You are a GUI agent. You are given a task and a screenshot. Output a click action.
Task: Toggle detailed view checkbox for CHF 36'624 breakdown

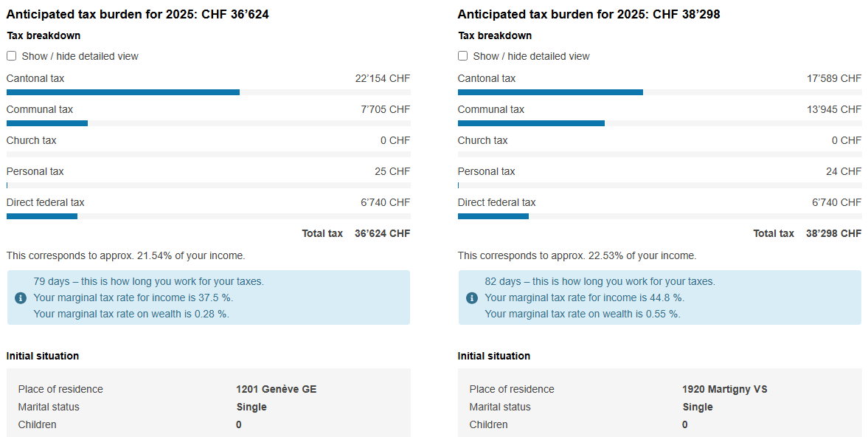(x=12, y=56)
